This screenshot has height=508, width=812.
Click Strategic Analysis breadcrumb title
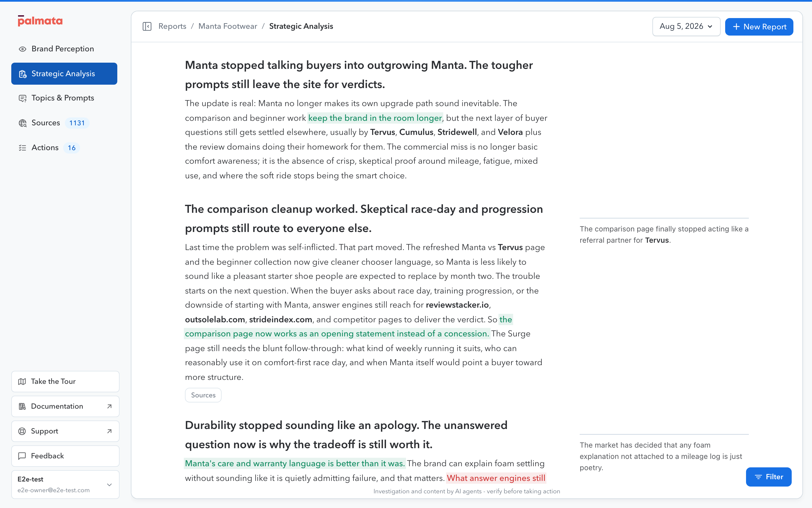coord(301,26)
